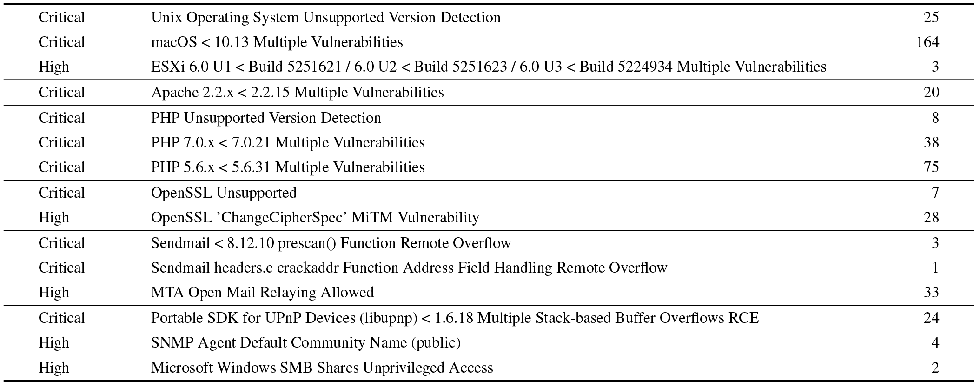Click the ESXi 6.0 U1 Build vulnerabilities text
This screenshot has height=388, width=980.
tap(489, 67)
